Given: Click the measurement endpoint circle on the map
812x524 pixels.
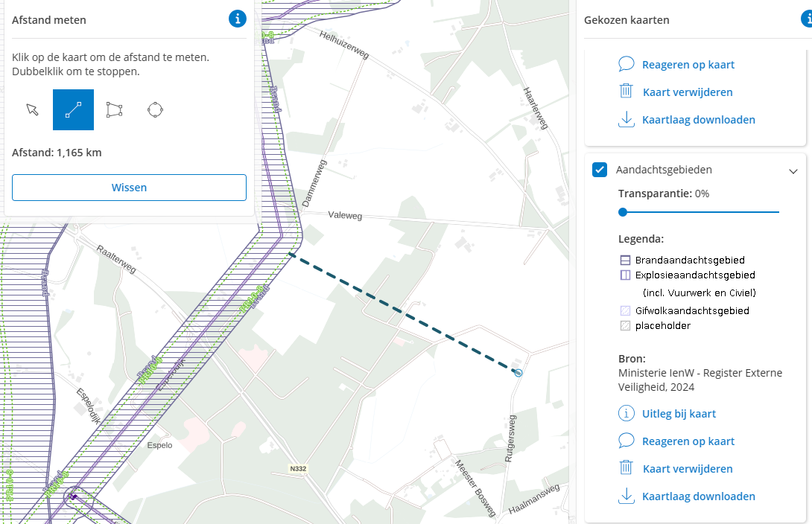Looking at the screenshot, I should tap(518, 373).
